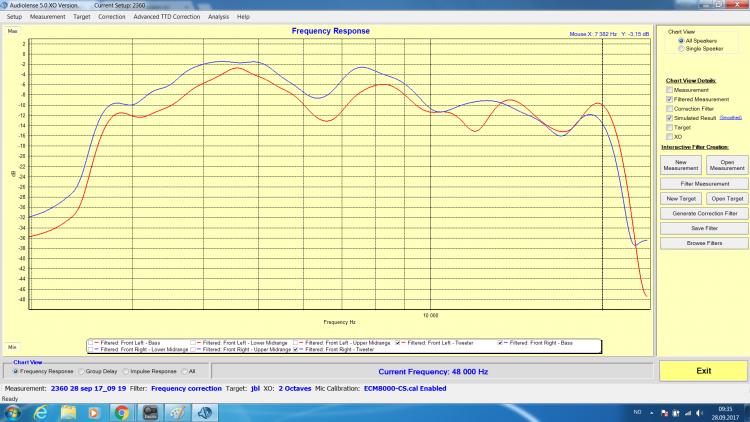
Task: Open File Explorer from the taskbar
Action: click(x=68, y=411)
